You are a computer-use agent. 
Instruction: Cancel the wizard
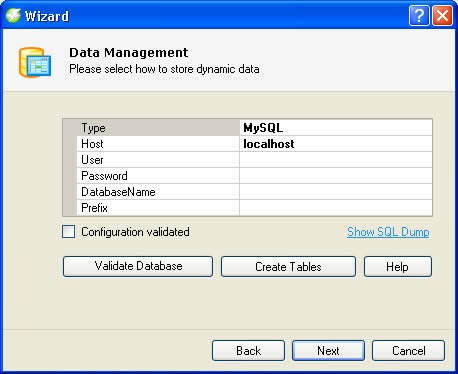click(x=408, y=350)
